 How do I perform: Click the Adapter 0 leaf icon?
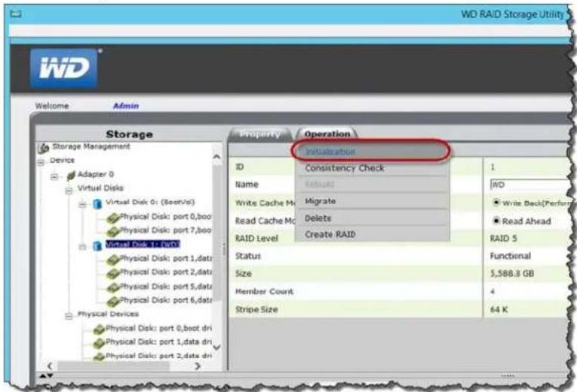(x=71, y=176)
